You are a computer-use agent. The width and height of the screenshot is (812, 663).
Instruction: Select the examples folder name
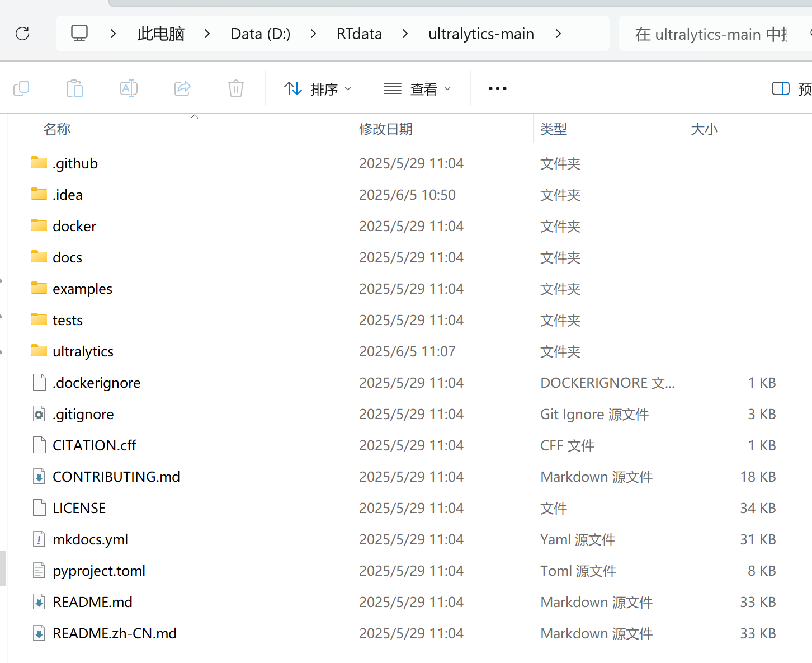pyautogui.click(x=82, y=289)
